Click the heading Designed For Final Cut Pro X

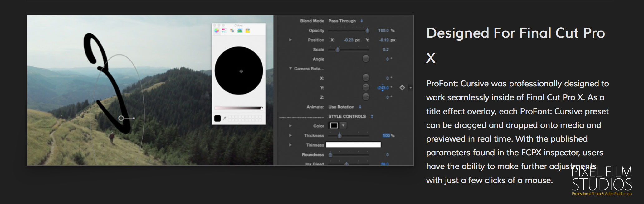pyautogui.click(x=515, y=46)
